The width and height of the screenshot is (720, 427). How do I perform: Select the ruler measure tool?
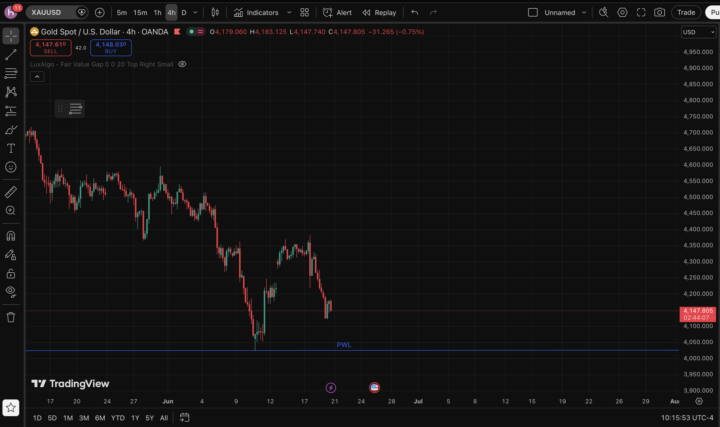click(x=11, y=192)
